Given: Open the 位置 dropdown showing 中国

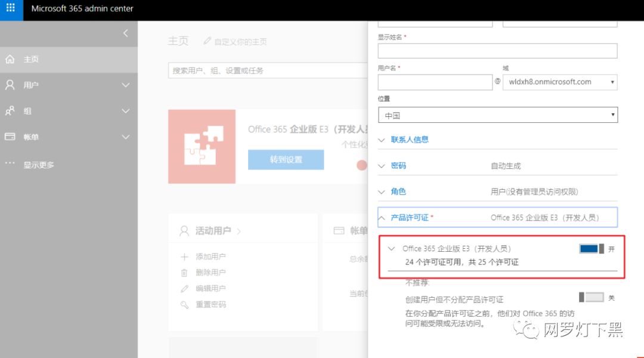Looking at the screenshot, I should [x=613, y=115].
